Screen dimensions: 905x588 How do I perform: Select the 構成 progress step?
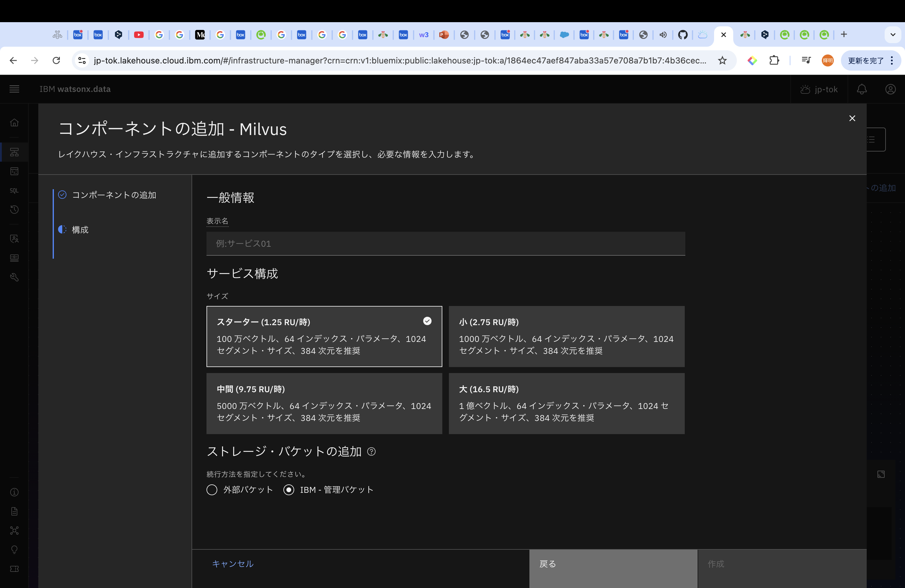80,230
